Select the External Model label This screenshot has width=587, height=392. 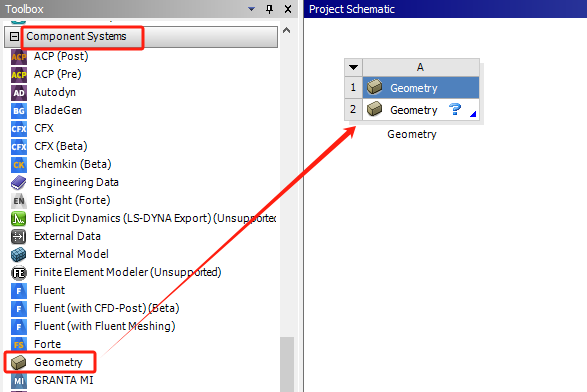coord(71,254)
